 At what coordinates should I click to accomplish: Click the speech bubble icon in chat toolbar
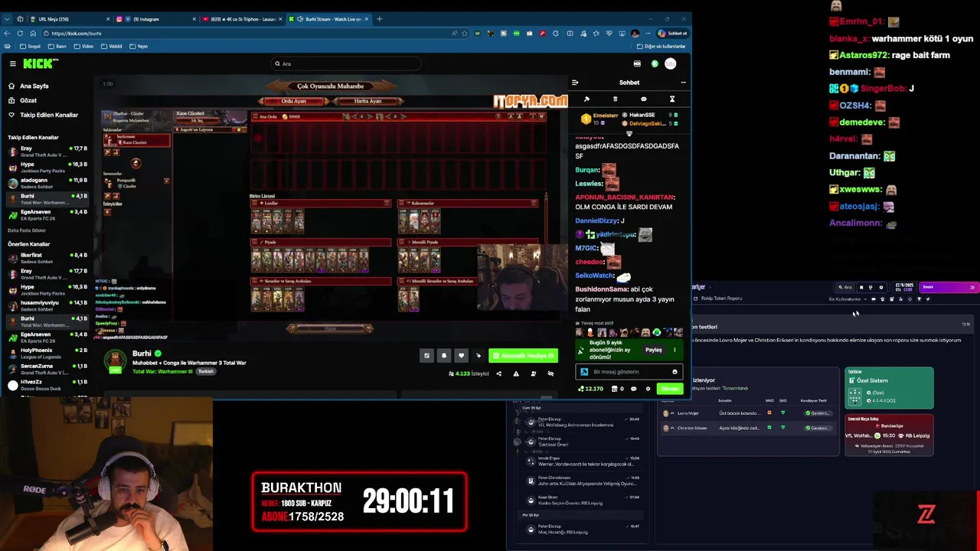point(643,99)
